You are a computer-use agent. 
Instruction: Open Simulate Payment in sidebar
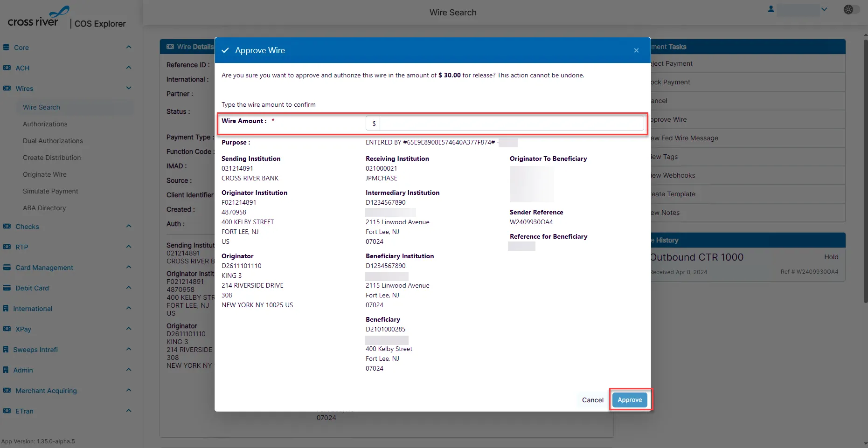click(50, 191)
